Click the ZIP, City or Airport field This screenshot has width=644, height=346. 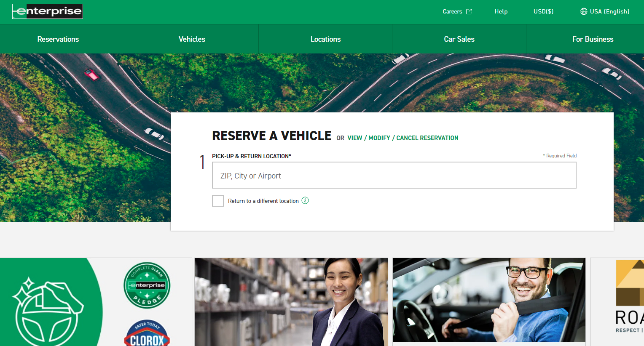coord(394,176)
